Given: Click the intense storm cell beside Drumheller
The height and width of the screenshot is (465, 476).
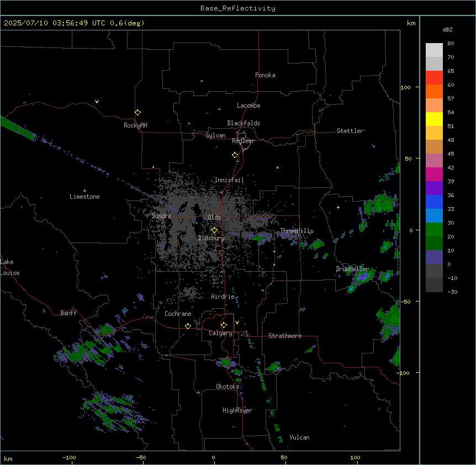Looking at the screenshot, I should coord(363,277).
